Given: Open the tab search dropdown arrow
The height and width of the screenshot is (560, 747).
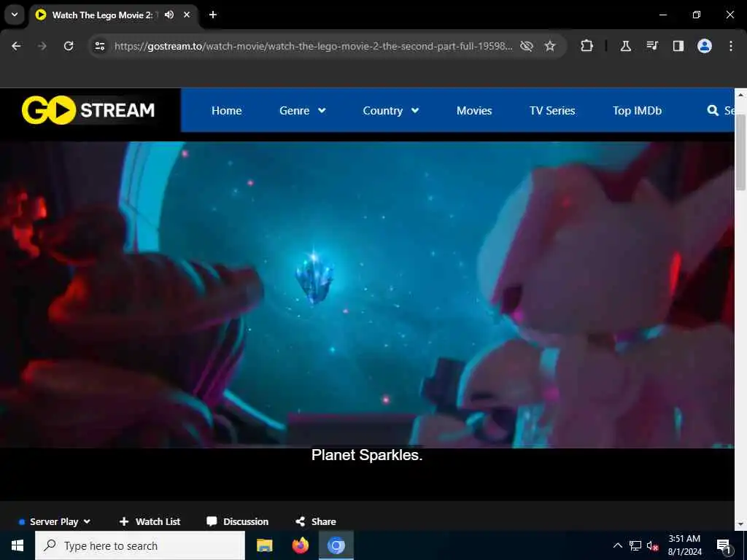Looking at the screenshot, I should pyautogui.click(x=15, y=15).
